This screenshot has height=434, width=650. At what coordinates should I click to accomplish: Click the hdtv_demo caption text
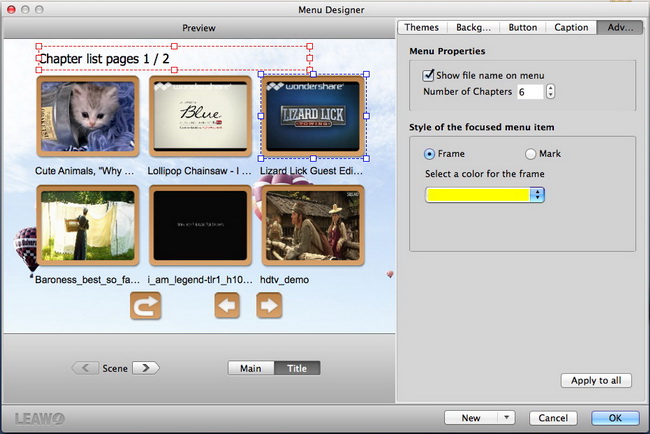[x=284, y=280]
